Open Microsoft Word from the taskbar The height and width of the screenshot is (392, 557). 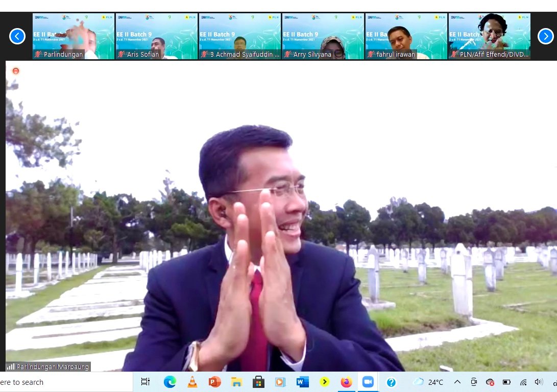(302, 382)
